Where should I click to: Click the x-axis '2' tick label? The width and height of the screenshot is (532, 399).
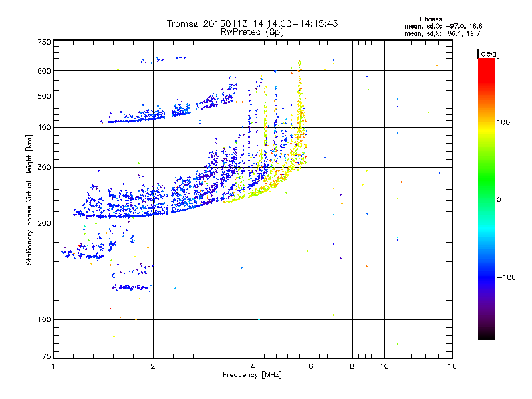click(153, 366)
